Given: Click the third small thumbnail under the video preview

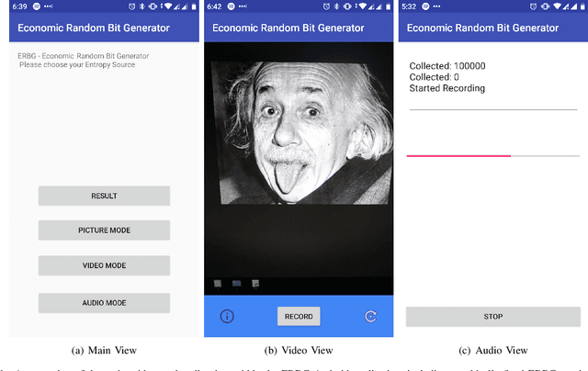Looking at the screenshot, I should (255, 284).
